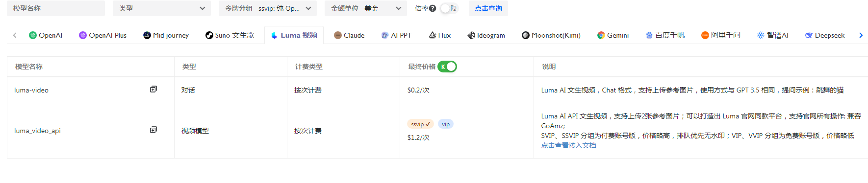Open the Suno 文生歌 tab
Screen dimensions: 868x183
click(x=230, y=35)
